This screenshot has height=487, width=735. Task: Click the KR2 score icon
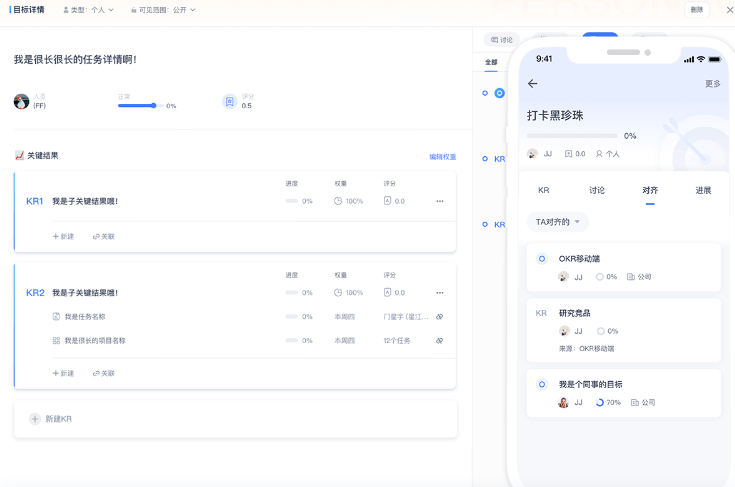(x=387, y=292)
